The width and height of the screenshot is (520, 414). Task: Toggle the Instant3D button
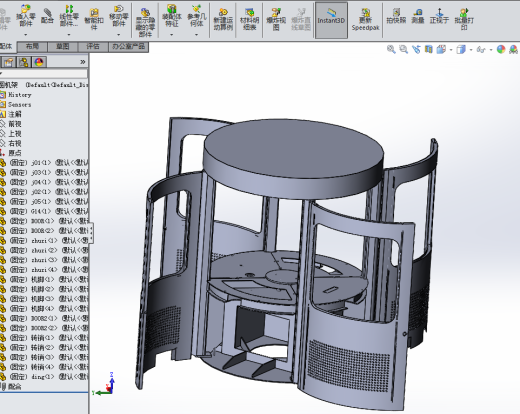331,20
